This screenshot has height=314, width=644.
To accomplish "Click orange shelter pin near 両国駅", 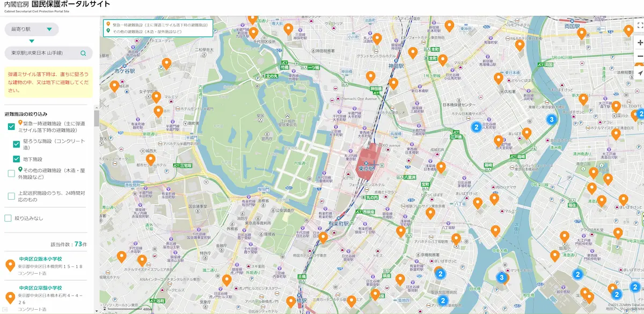I will click(x=581, y=34).
